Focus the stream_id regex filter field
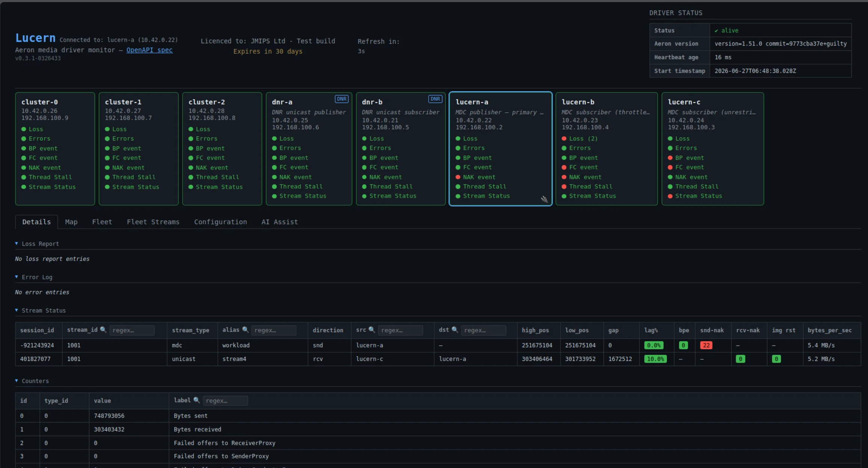Viewport: 868px width, 468px height. pyautogui.click(x=132, y=330)
